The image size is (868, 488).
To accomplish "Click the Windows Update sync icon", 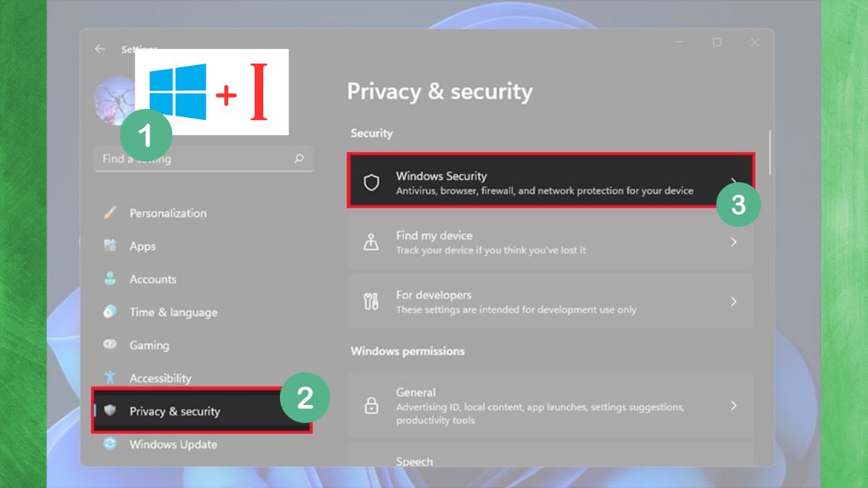I will tap(110, 444).
